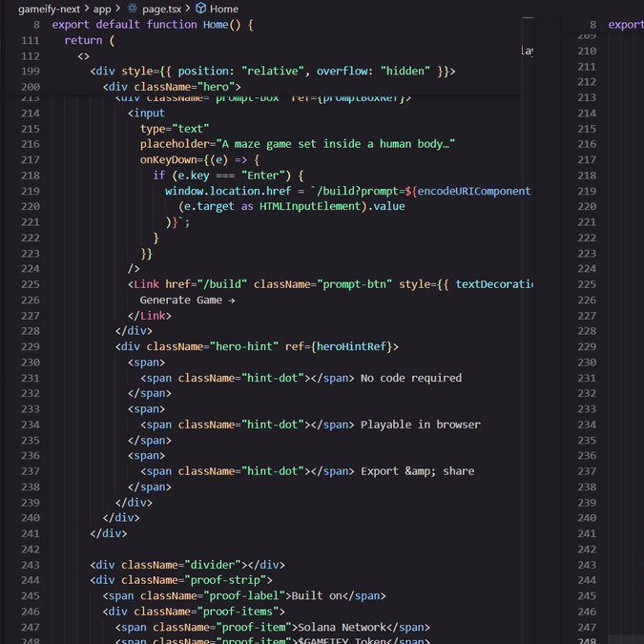The height and width of the screenshot is (644, 644).
Task: Click 'Export &amp; share' hint line
Action: (307, 471)
